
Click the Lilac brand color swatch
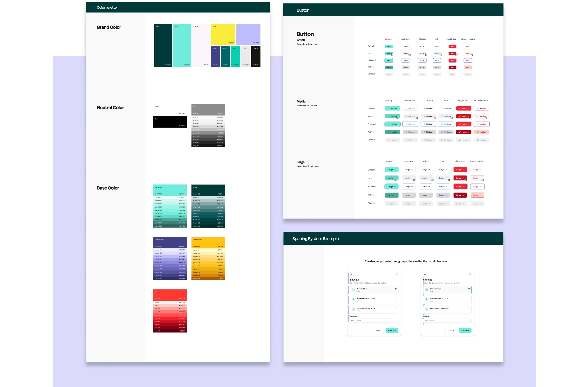point(248,34)
